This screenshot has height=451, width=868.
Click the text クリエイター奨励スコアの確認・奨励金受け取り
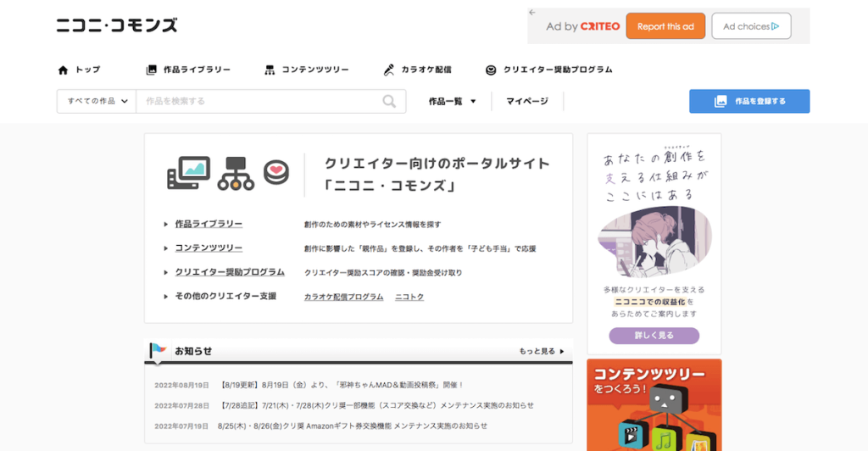[x=383, y=273]
